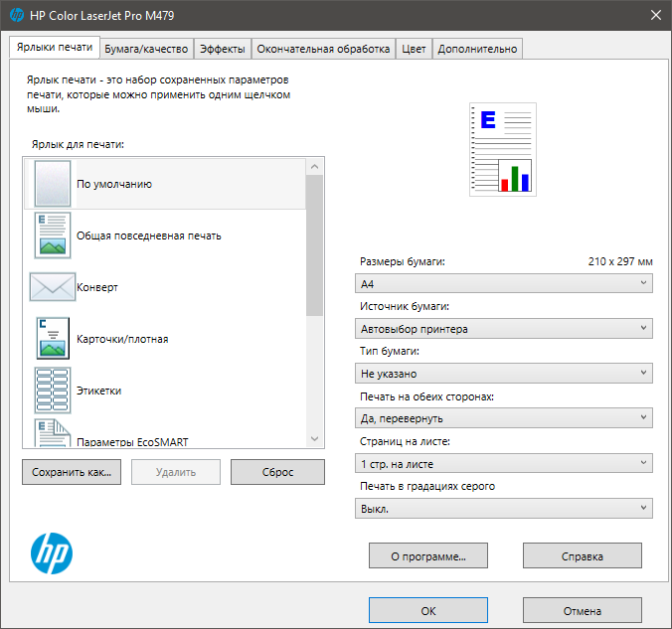Screen dimensions: 672x629
Task: Select the Параметры EcoSMART label
Action: pos(132,442)
